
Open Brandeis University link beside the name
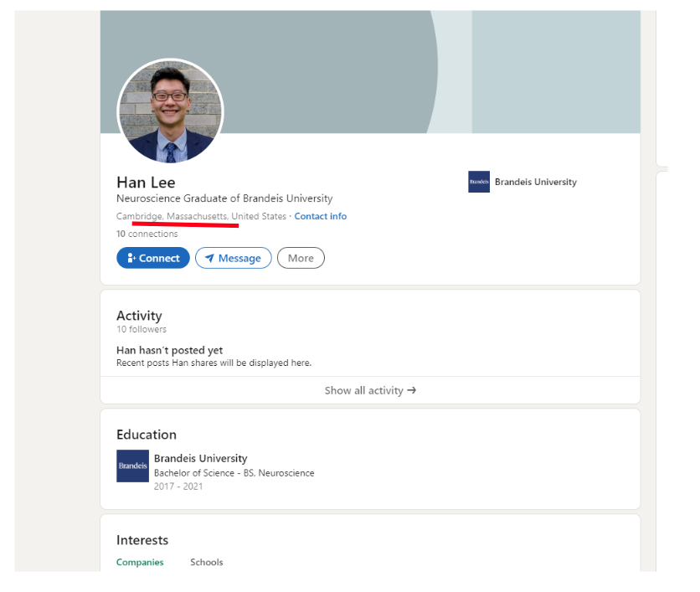[x=536, y=182]
